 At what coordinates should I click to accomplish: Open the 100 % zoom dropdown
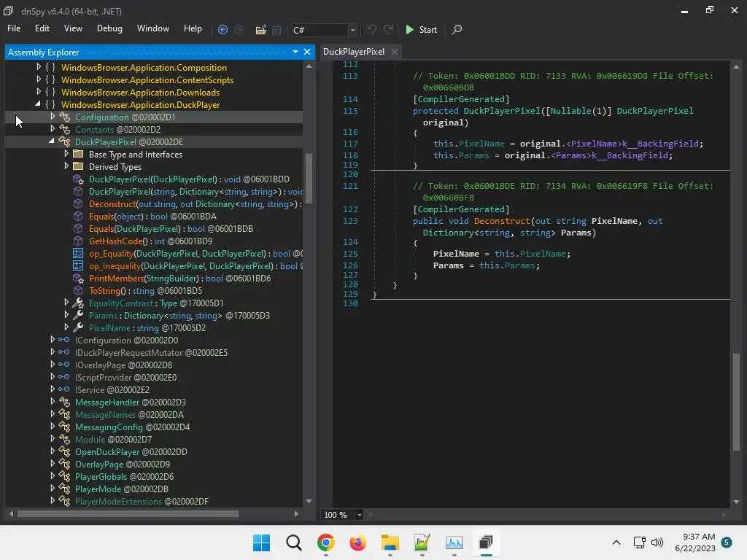click(359, 515)
